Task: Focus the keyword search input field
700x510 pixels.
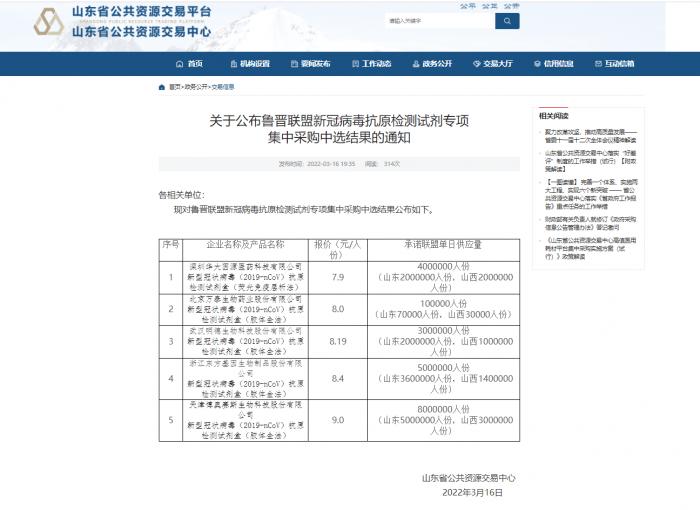Action: [438, 20]
